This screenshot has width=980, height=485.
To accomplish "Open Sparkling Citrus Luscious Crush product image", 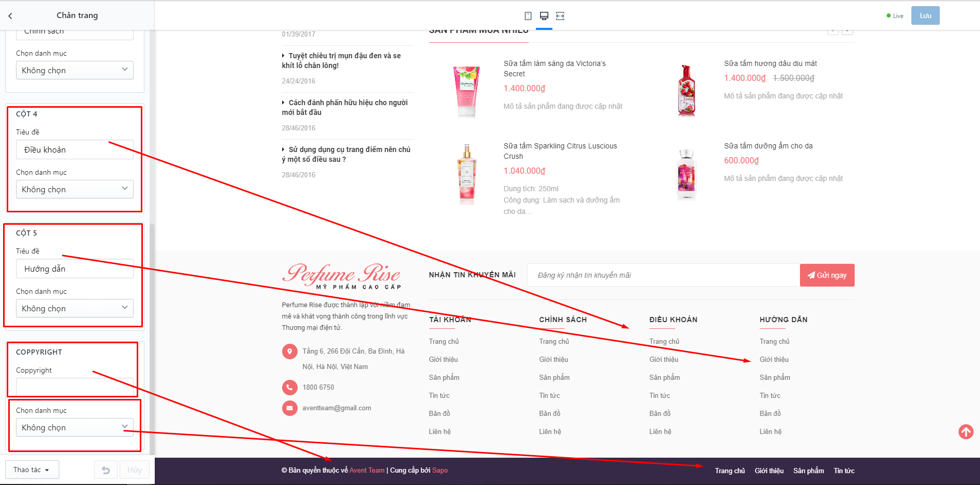I will point(466,175).
